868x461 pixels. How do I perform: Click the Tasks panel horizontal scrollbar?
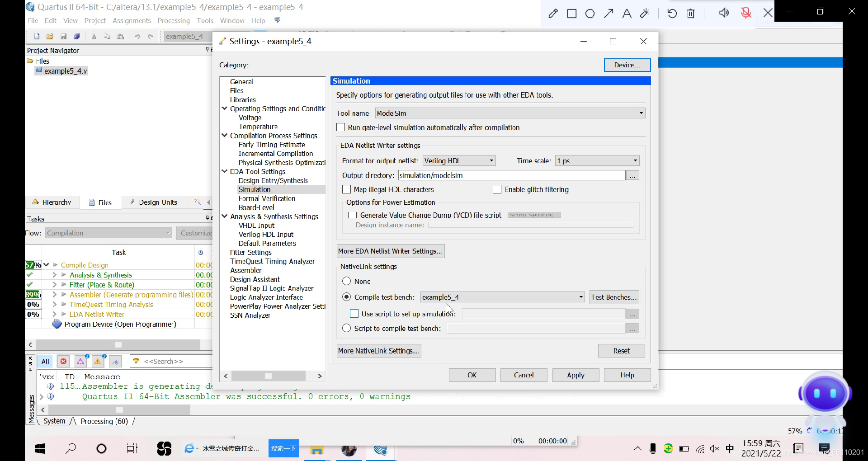coord(118,344)
